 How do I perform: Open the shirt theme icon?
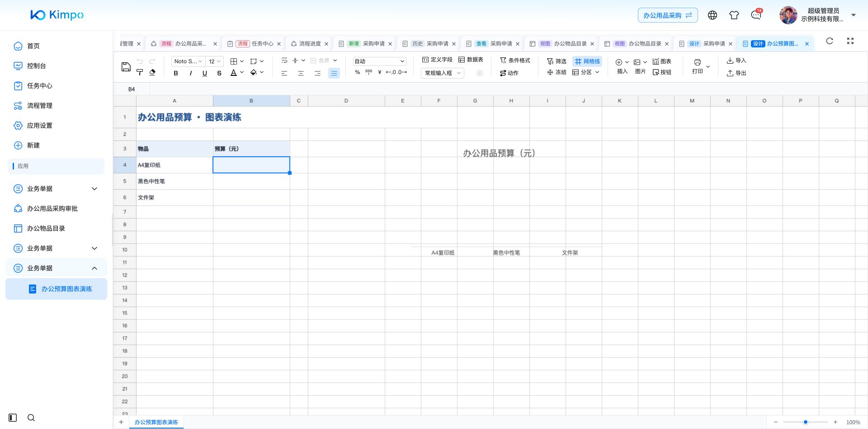734,15
